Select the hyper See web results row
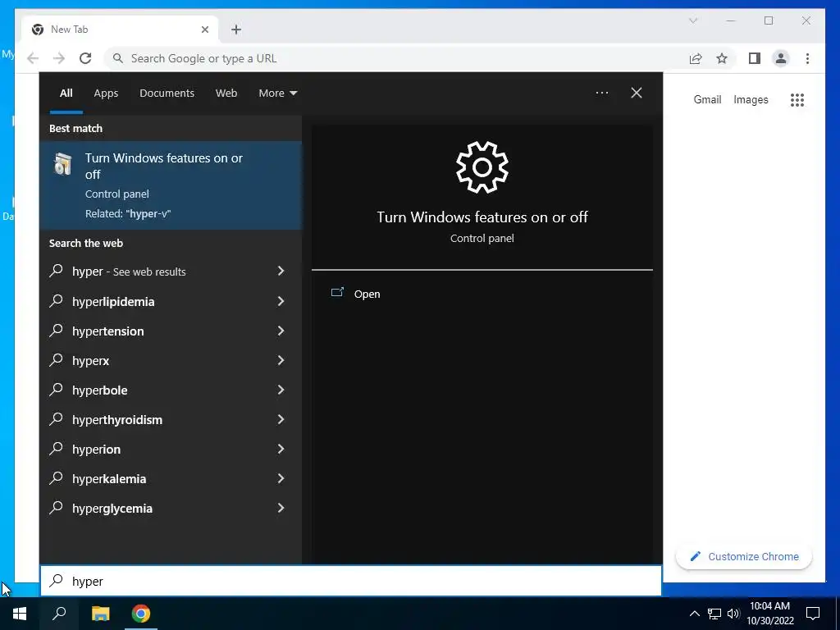840x630 pixels. click(x=171, y=271)
